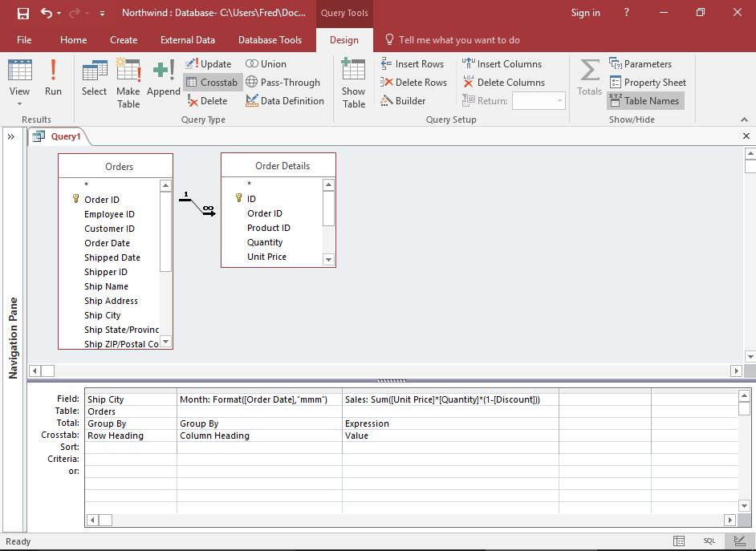The image size is (756, 551).
Task: Click Delete Rows in Query Setup
Action: click(x=413, y=83)
